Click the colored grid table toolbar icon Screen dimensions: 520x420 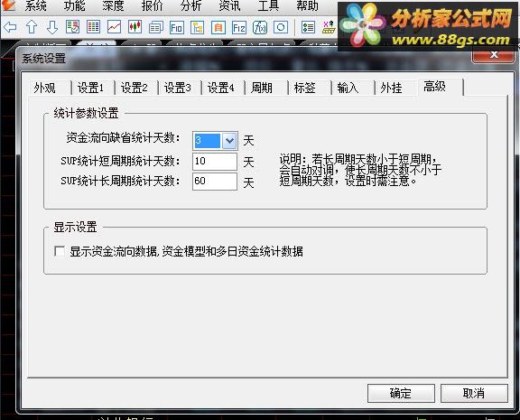point(93,27)
